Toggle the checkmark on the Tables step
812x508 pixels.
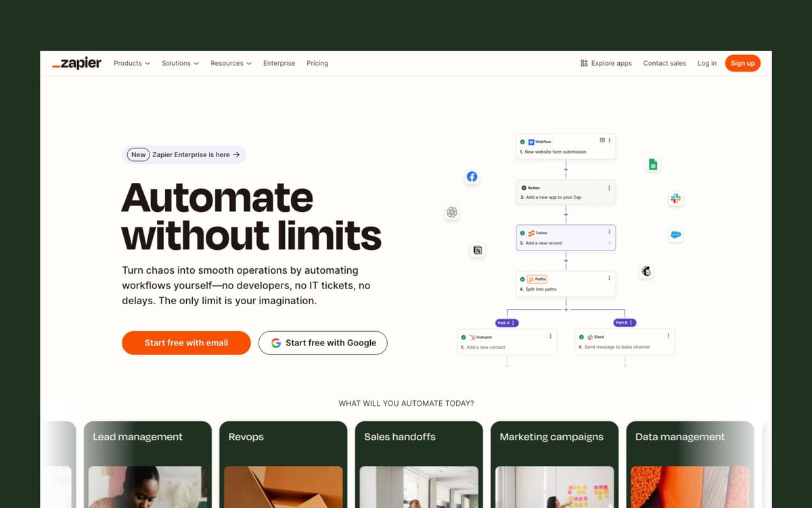[x=524, y=233]
